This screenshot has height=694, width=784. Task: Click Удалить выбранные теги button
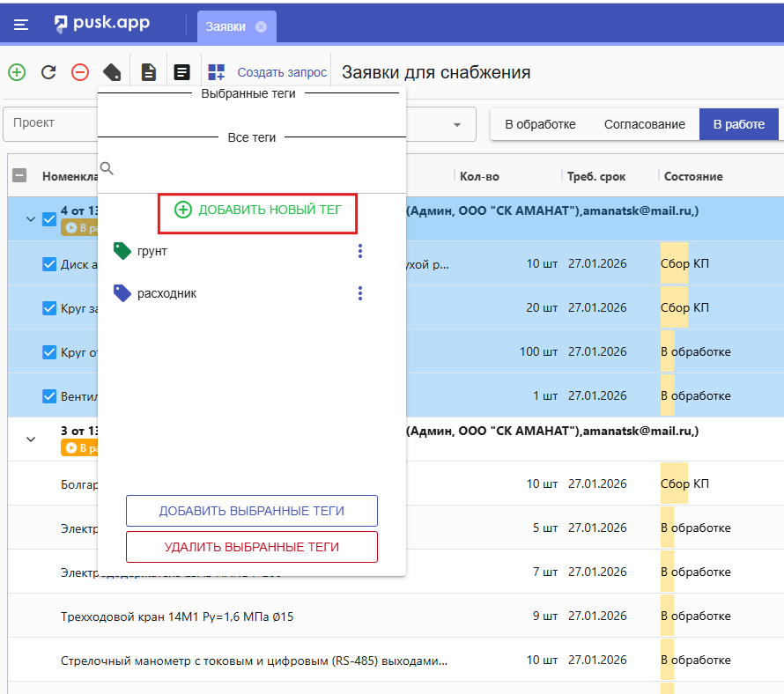click(x=251, y=547)
